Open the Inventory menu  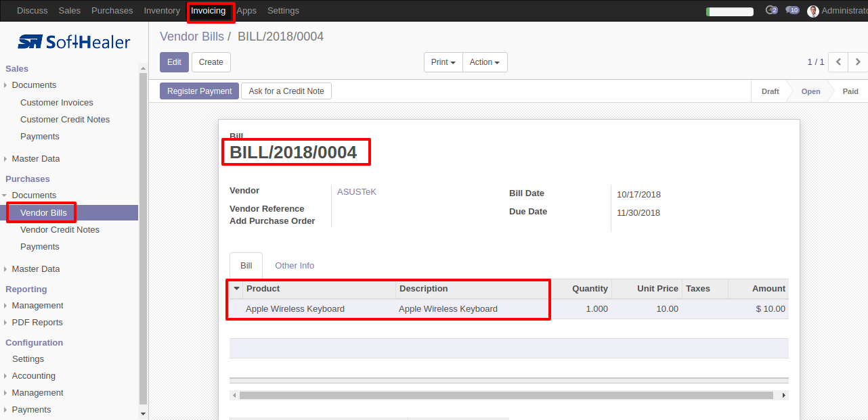click(x=162, y=11)
